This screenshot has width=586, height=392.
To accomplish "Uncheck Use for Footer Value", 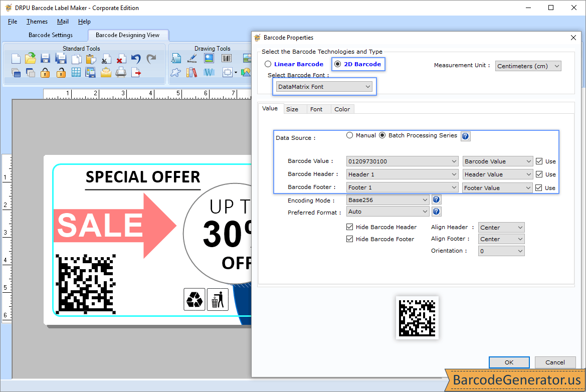I will coord(538,188).
